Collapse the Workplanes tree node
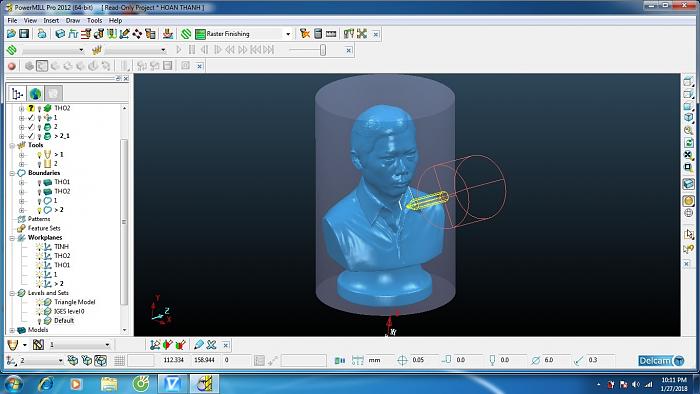The height and width of the screenshot is (394, 700). [x=12, y=238]
